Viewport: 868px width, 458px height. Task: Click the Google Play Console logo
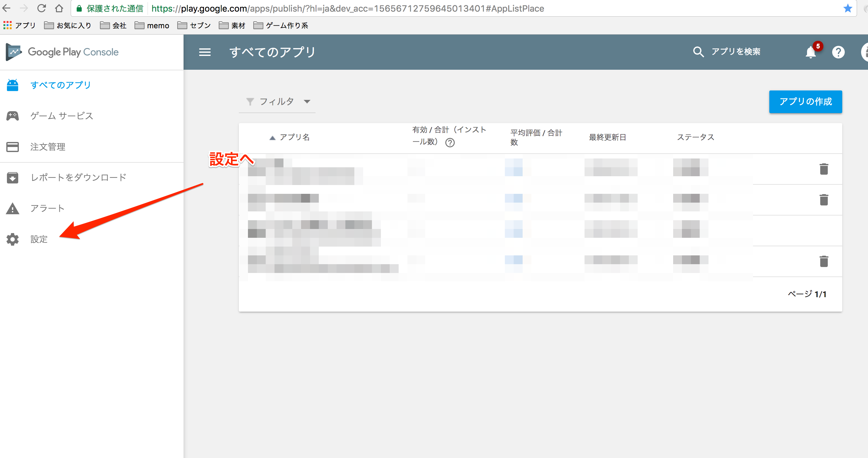coord(62,52)
